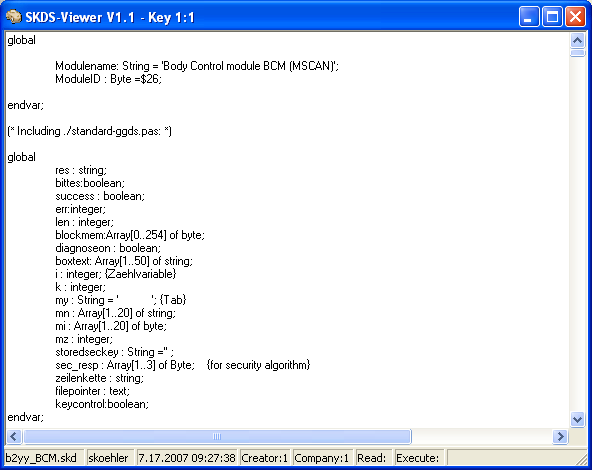Place cursor on the Modulename String line
The height and width of the screenshot is (470, 592).
pyautogui.click(x=197, y=66)
